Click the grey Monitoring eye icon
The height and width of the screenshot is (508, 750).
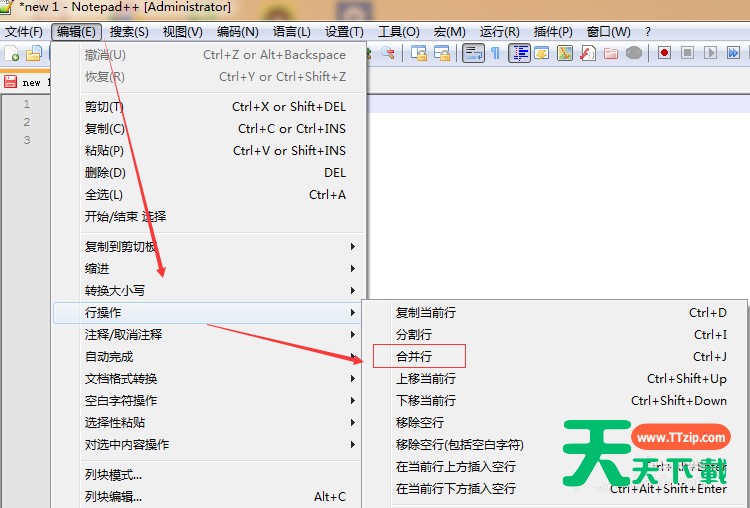point(634,53)
